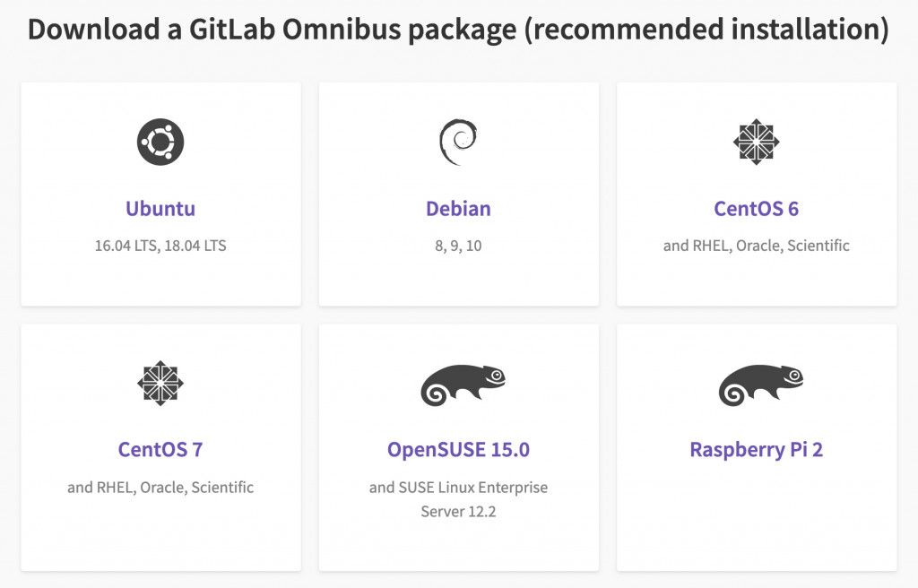Viewport: 918px width, 588px height.
Task: Click 'and RHEL, Oracle, Scientific' under CentOS 6
Action: [757, 246]
